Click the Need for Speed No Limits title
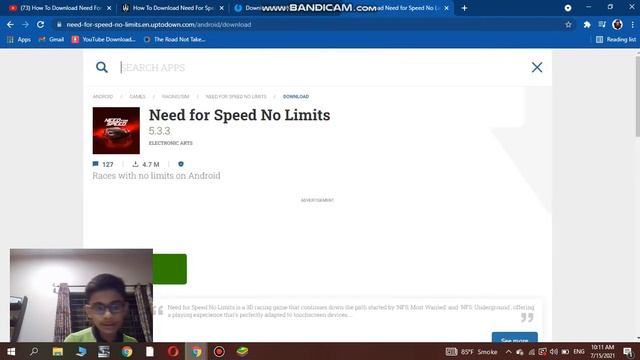The width and height of the screenshot is (640, 360). coord(240,115)
